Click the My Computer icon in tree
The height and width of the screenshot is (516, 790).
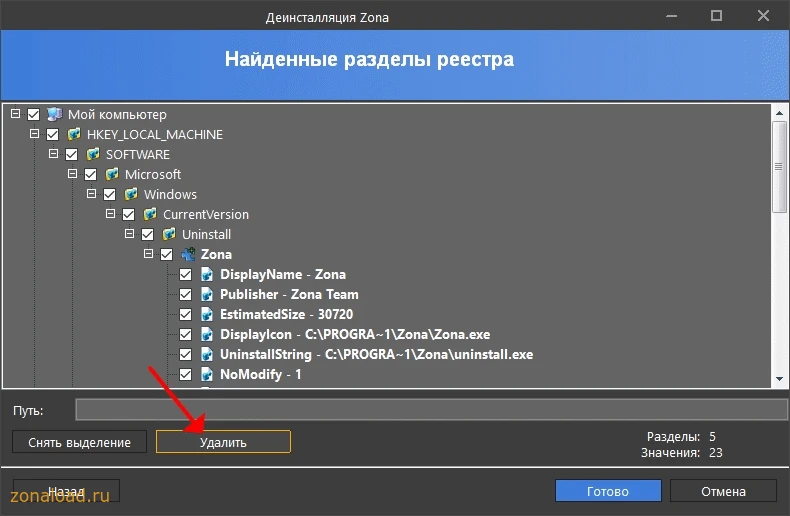coord(54,114)
